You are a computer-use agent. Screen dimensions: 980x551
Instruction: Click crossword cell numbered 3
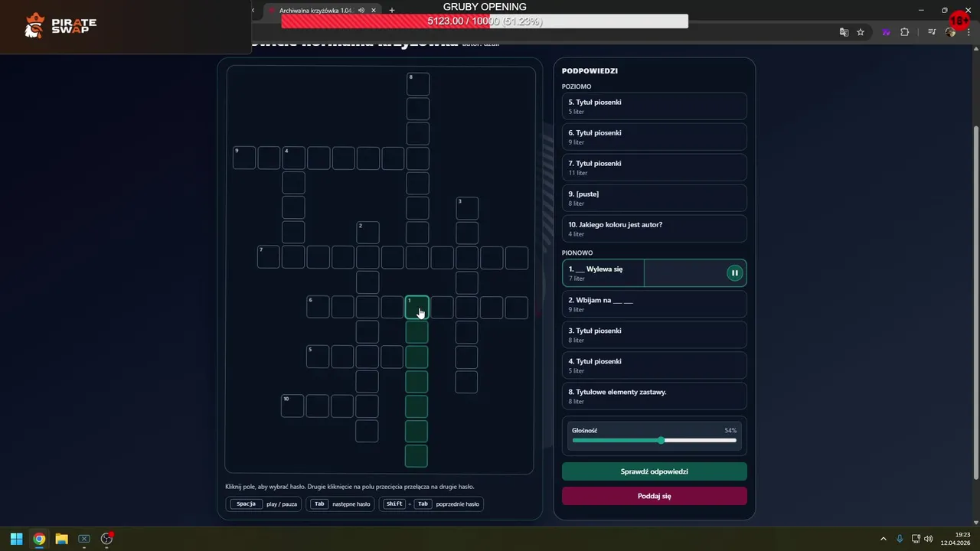[467, 208]
